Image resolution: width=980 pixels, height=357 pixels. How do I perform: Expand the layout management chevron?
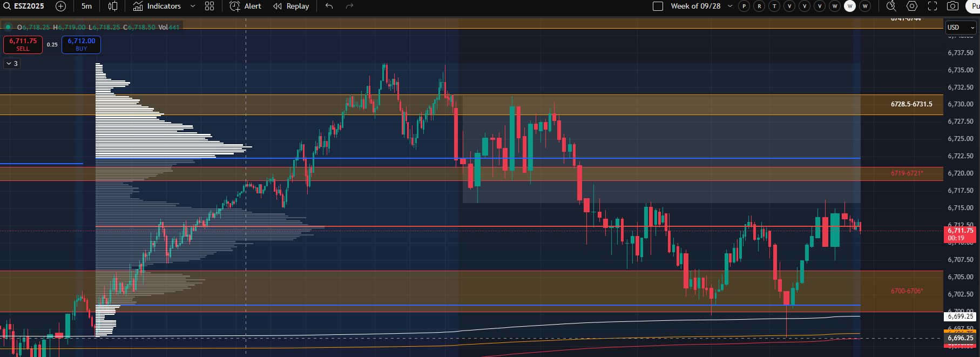(x=730, y=6)
